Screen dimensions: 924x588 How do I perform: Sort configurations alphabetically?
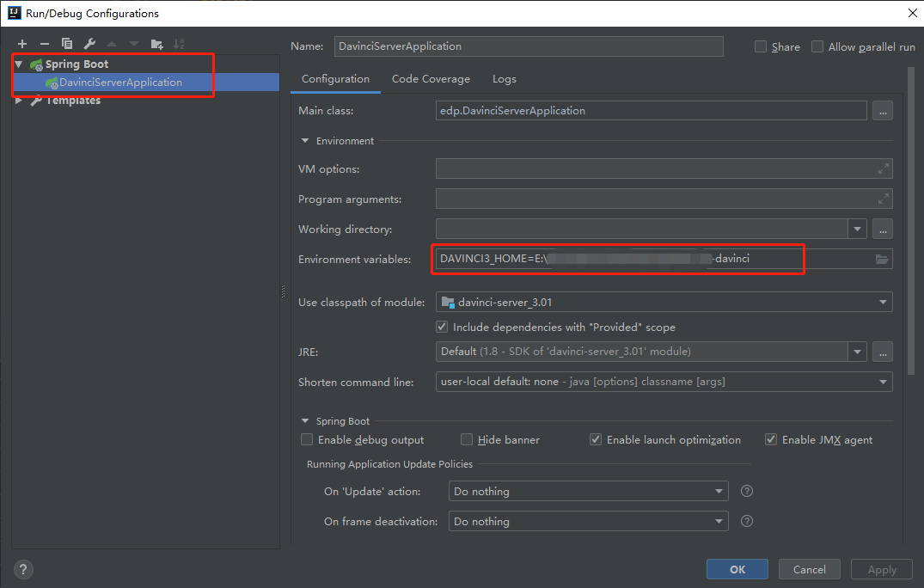(180, 44)
